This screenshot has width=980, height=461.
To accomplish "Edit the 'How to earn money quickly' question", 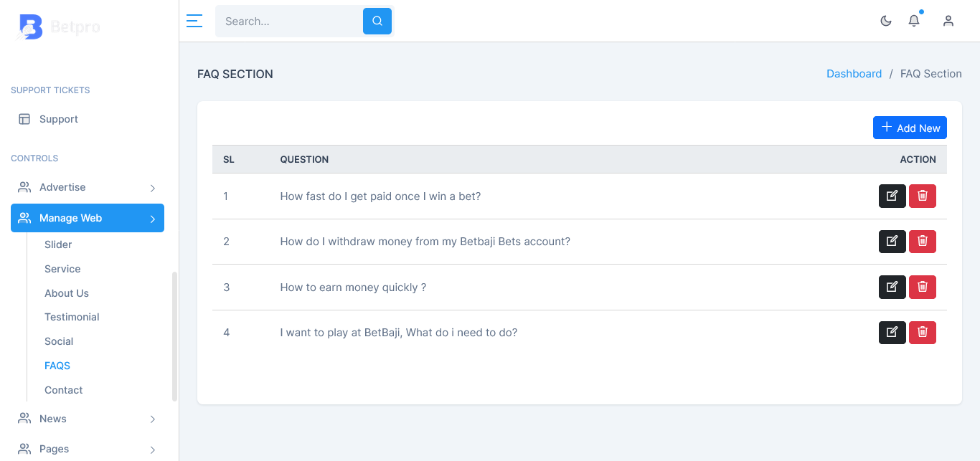I will point(892,287).
